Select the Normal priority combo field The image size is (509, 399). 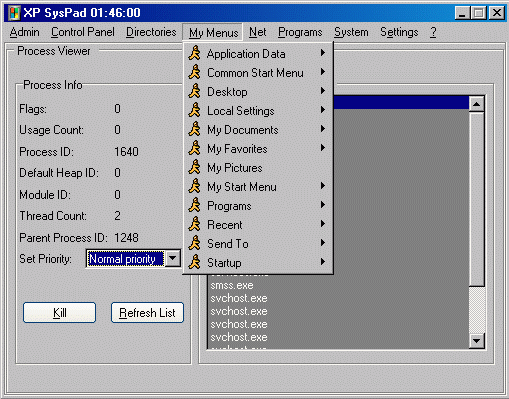point(126,259)
